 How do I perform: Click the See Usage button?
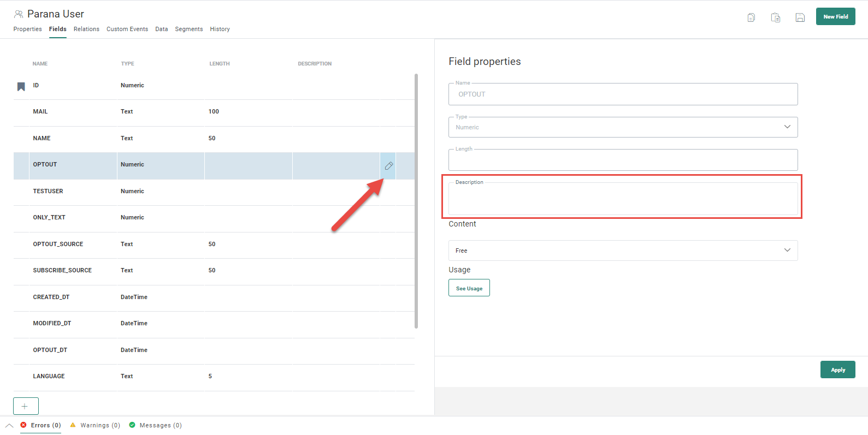click(469, 288)
